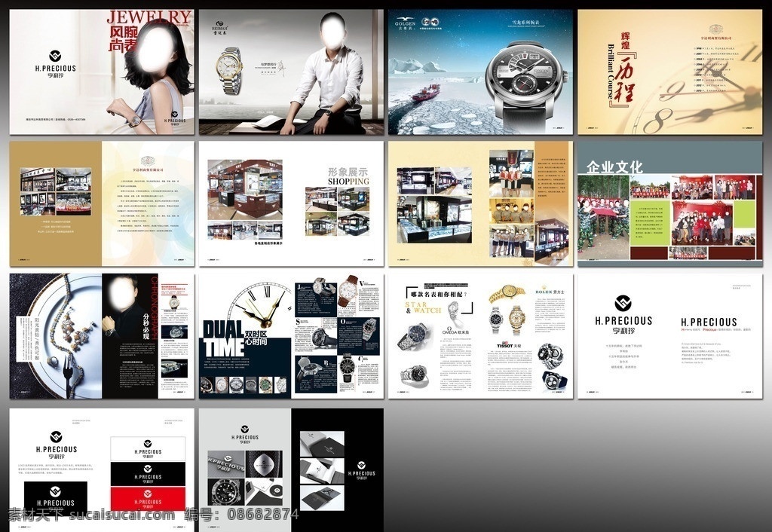Click the SHOPPING heading text

(348, 182)
